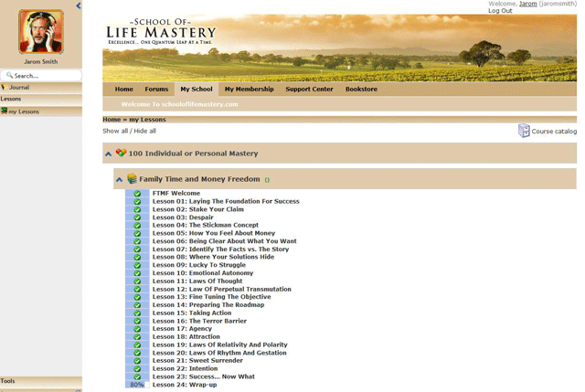Click the my Lessons icon in sidebar
The width and height of the screenshot is (585, 392).
pyautogui.click(x=5, y=111)
